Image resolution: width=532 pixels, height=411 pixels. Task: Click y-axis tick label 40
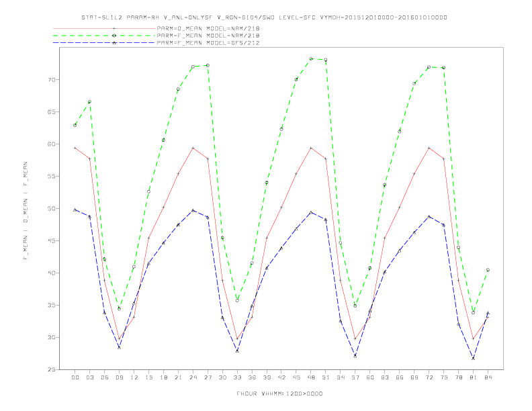pyautogui.click(x=52, y=273)
